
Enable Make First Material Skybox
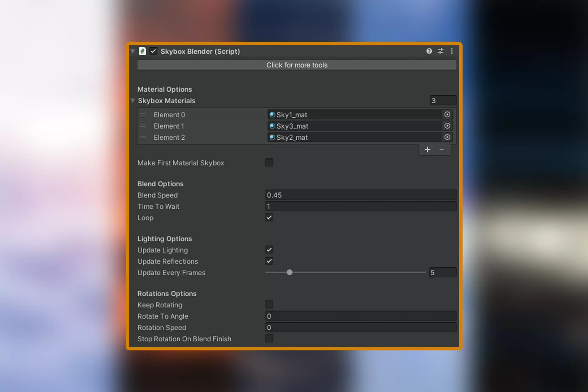(269, 163)
